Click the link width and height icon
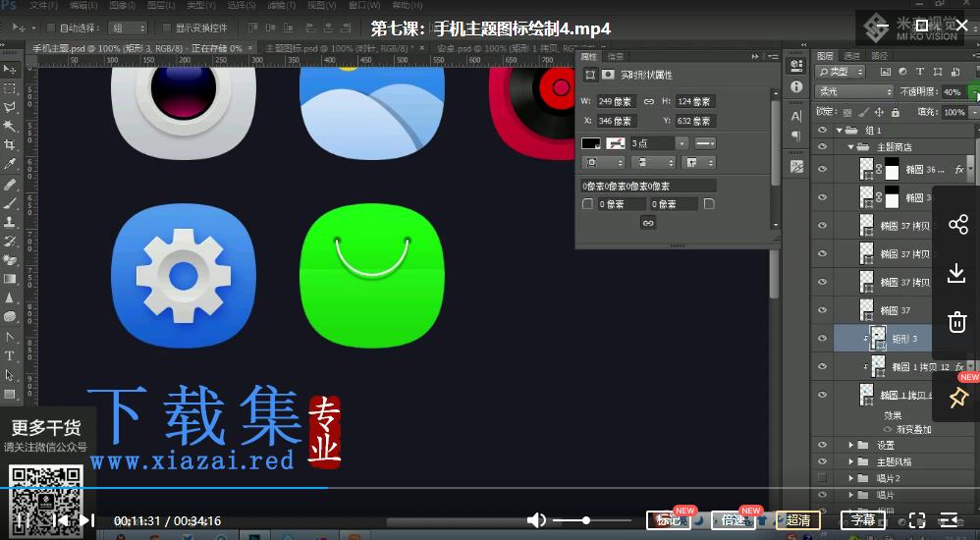This screenshot has width=980, height=540. pos(649,101)
